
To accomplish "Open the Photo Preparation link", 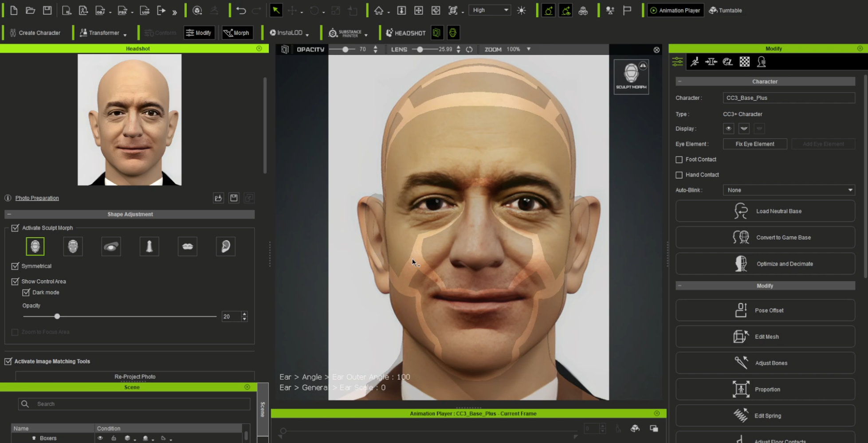I will [37, 198].
